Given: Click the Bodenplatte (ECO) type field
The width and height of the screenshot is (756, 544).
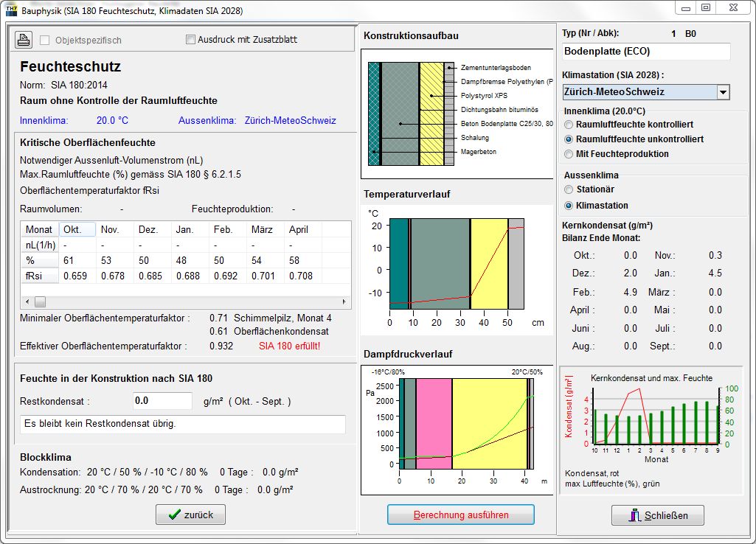Looking at the screenshot, I should click(645, 52).
